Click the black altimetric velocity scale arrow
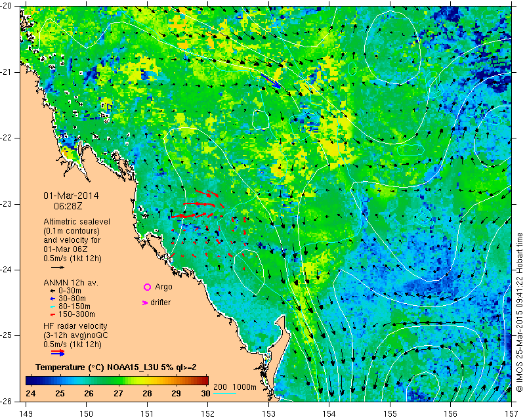The image size is (525, 420). tap(58, 267)
